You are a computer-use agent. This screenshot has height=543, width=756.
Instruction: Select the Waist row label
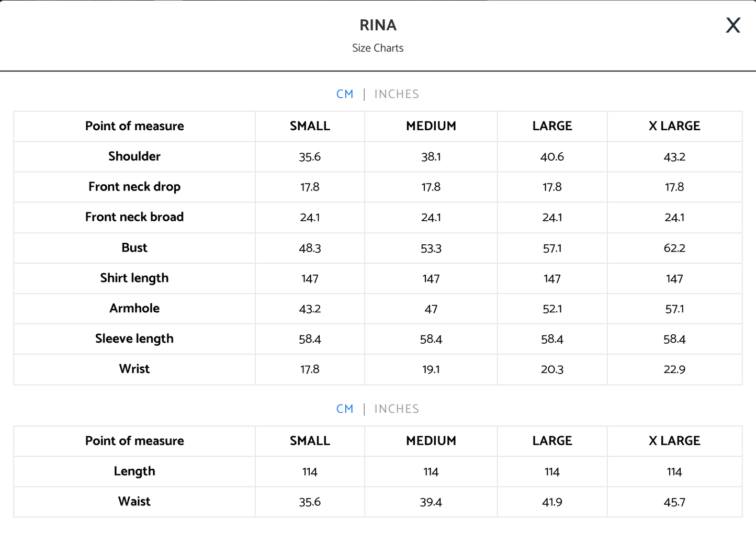[134, 502]
